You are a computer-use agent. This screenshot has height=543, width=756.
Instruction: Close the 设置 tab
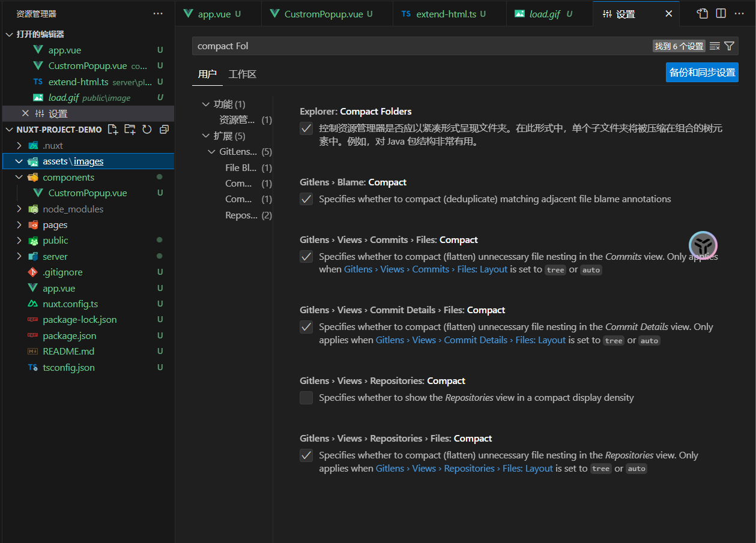point(669,14)
